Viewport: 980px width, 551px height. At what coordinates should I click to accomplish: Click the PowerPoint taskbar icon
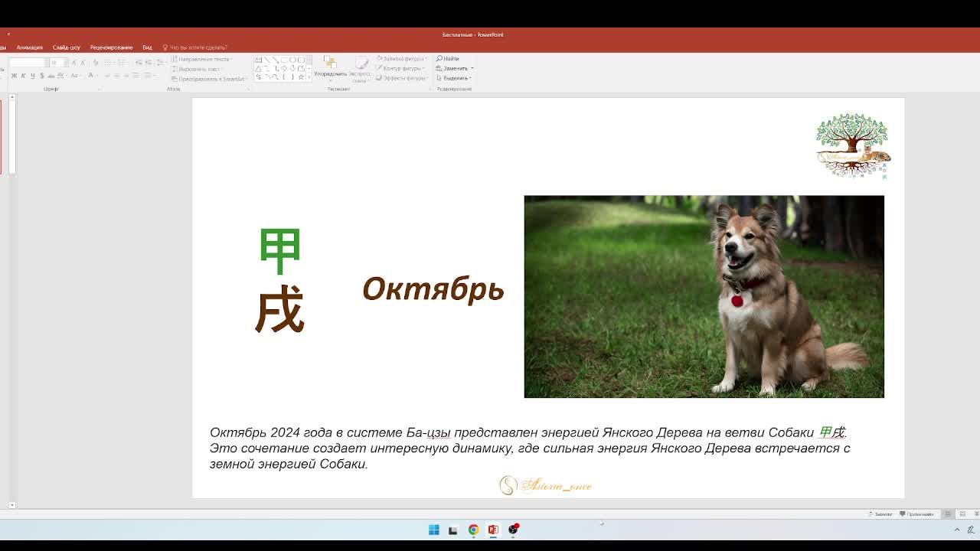coord(493,530)
